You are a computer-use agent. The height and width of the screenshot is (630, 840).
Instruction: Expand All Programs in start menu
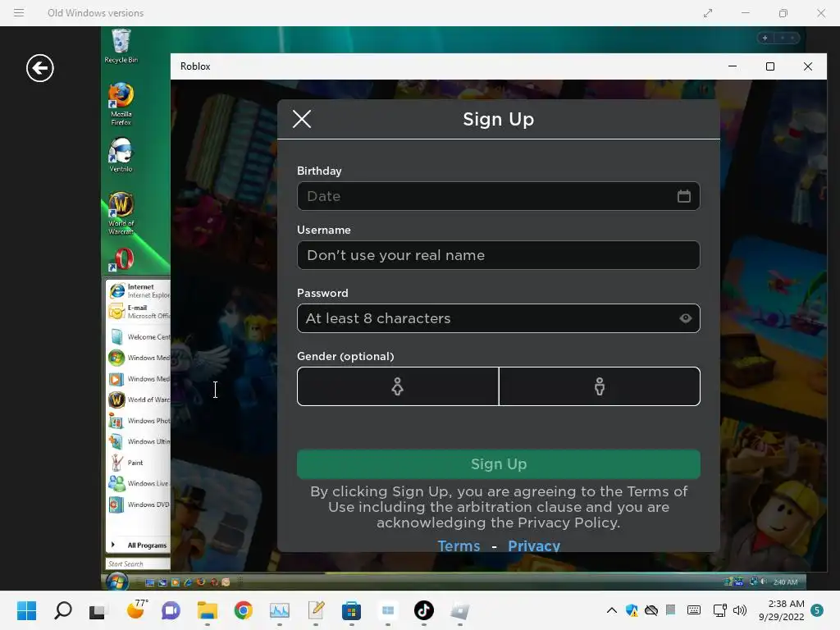[x=139, y=545]
